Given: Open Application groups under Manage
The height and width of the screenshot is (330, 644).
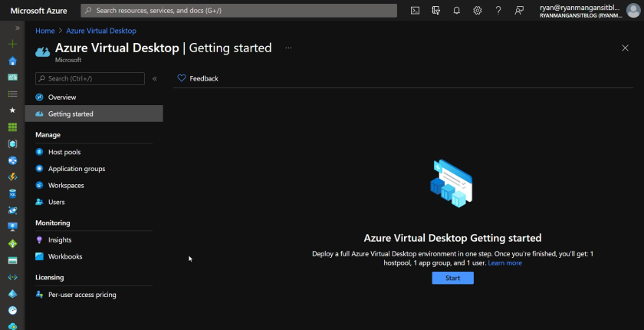Looking at the screenshot, I should [94, 169].
